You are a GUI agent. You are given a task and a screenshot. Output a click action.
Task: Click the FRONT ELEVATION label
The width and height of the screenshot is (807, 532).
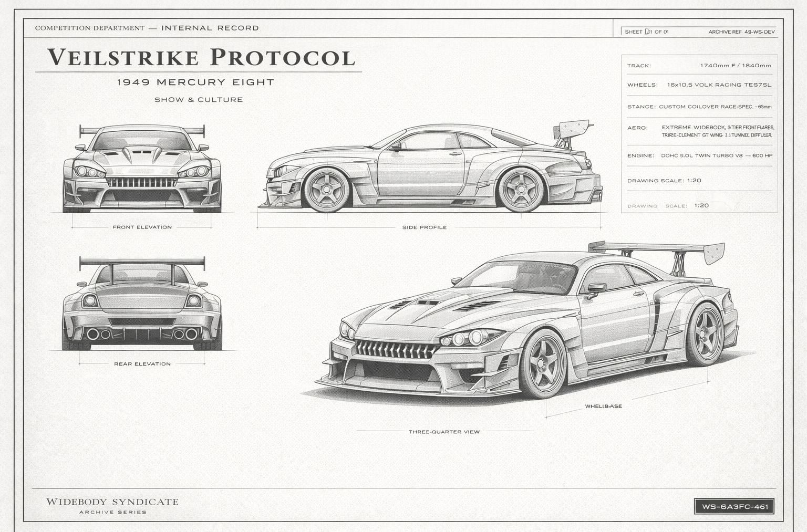coord(142,227)
